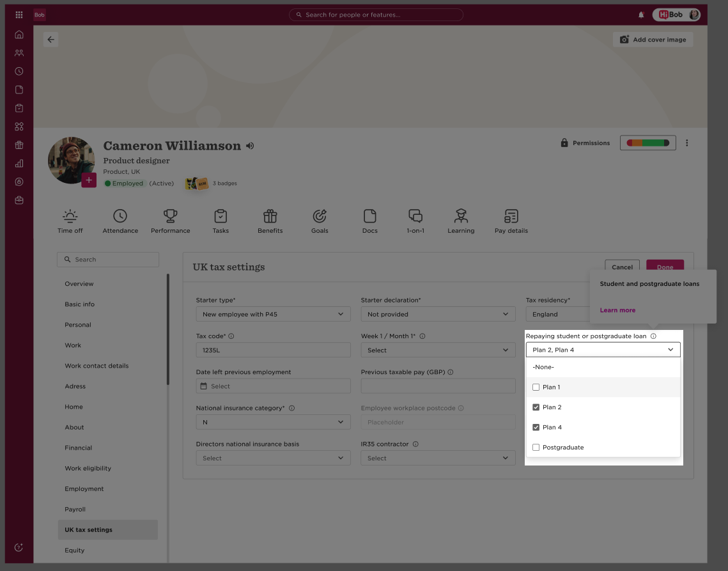Click the notifications bell icon
Viewport: 728px width, 571px height.
[641, 15]
